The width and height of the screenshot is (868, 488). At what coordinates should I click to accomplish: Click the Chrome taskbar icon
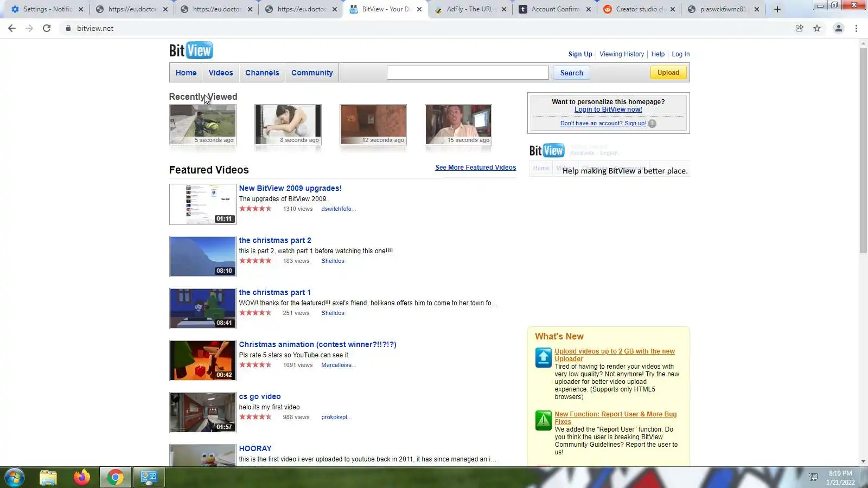point(115,478)
